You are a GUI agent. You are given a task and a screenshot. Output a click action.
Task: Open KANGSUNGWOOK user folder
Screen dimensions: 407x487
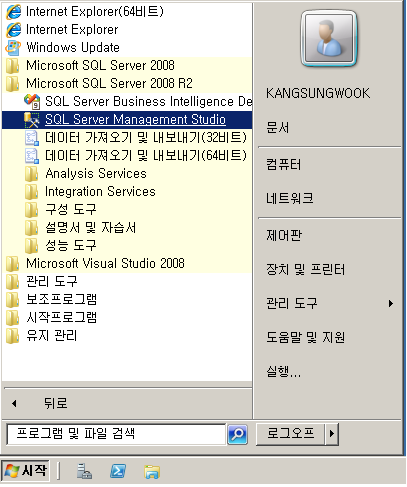pos(318,93)
